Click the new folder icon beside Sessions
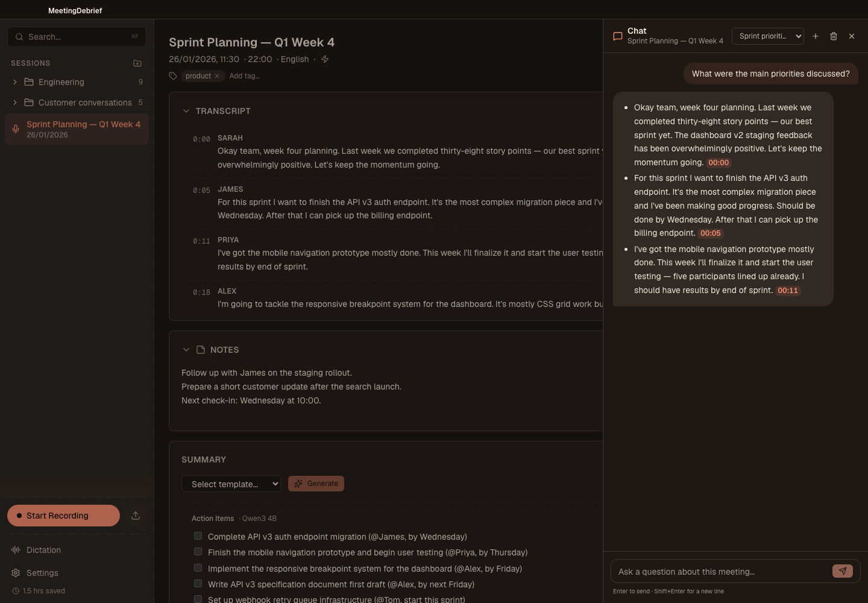Image resolution: width=868 pixels, height=603 pixels. click(x=137, y=63)
